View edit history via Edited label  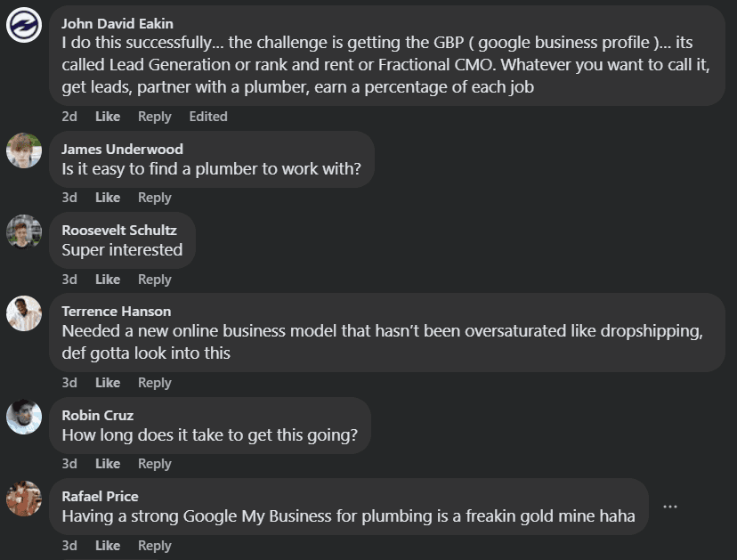(208, 116)
